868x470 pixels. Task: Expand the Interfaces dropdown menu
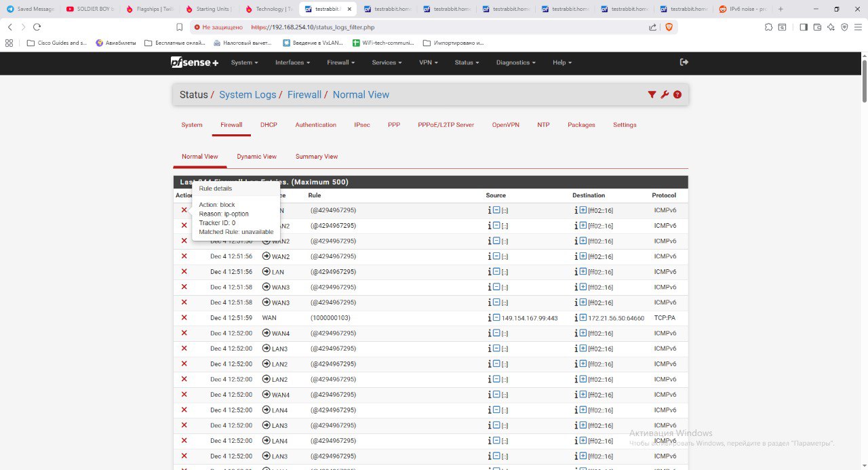coord(292,62)
